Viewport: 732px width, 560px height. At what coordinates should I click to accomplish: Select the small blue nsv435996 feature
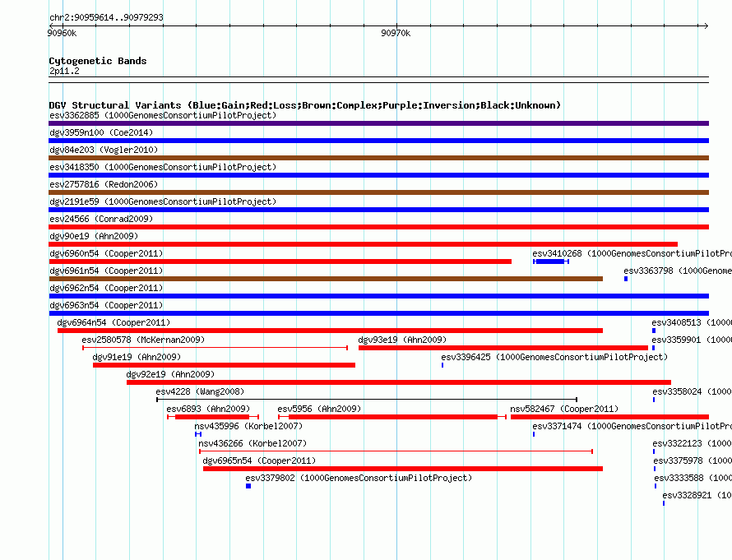tap(198, 434)
